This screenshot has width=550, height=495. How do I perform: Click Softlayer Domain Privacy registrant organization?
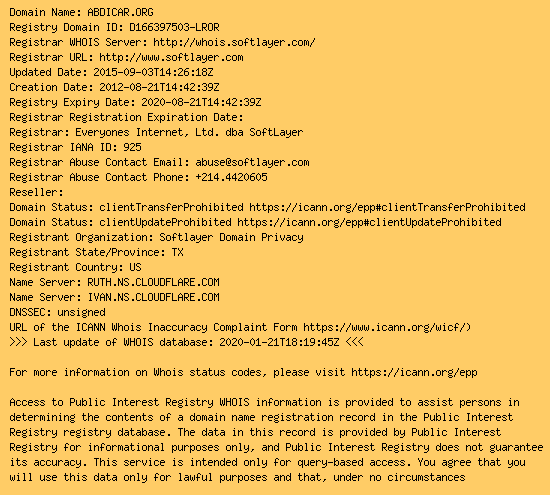click(x=231, y=238)
